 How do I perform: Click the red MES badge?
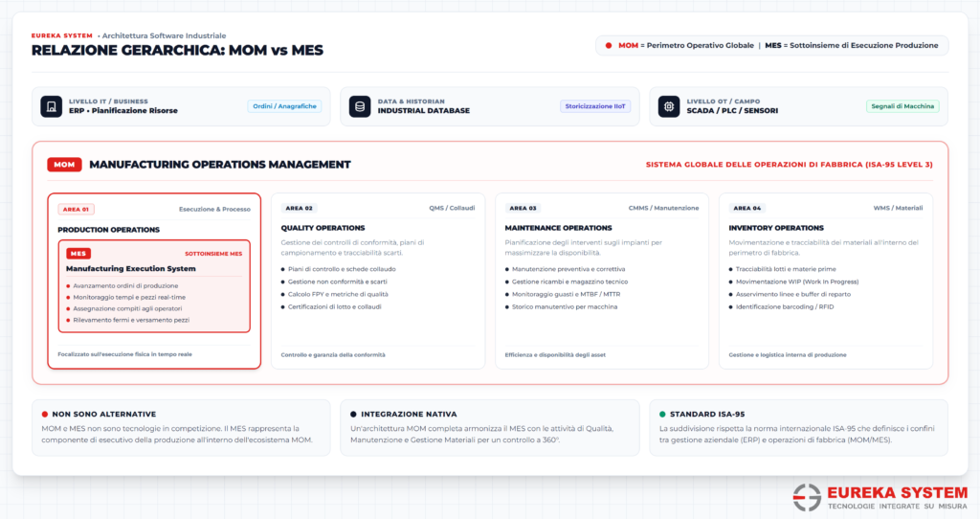pos(78,253)
